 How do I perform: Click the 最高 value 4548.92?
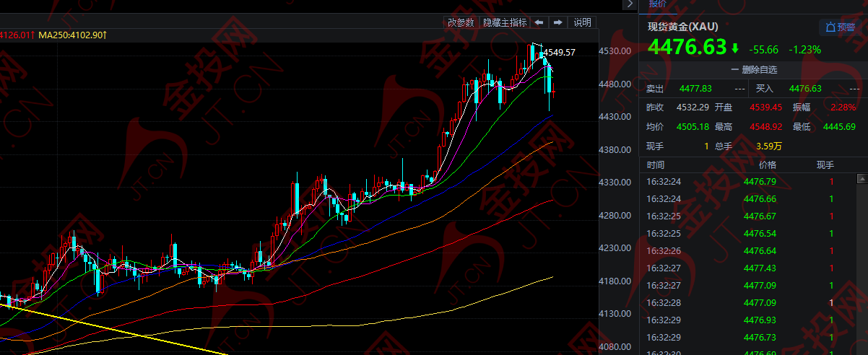(x=766, y=127)
